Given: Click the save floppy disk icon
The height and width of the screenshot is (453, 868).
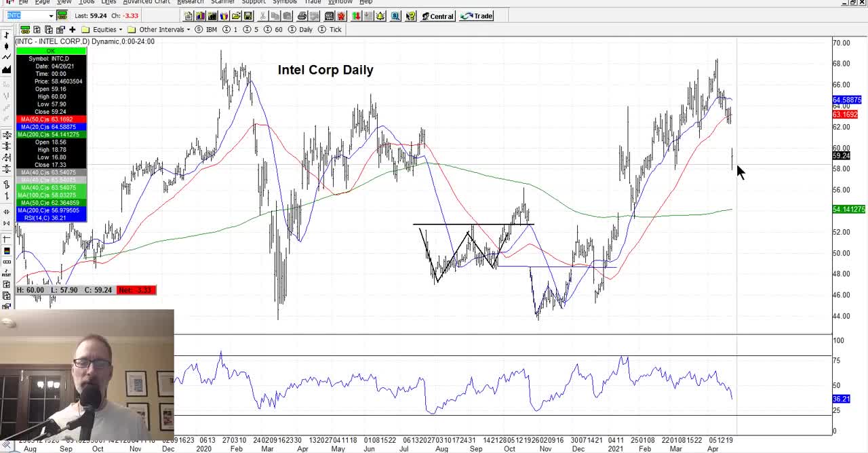Looking at the screenshot, I should [x=248, y=16].
